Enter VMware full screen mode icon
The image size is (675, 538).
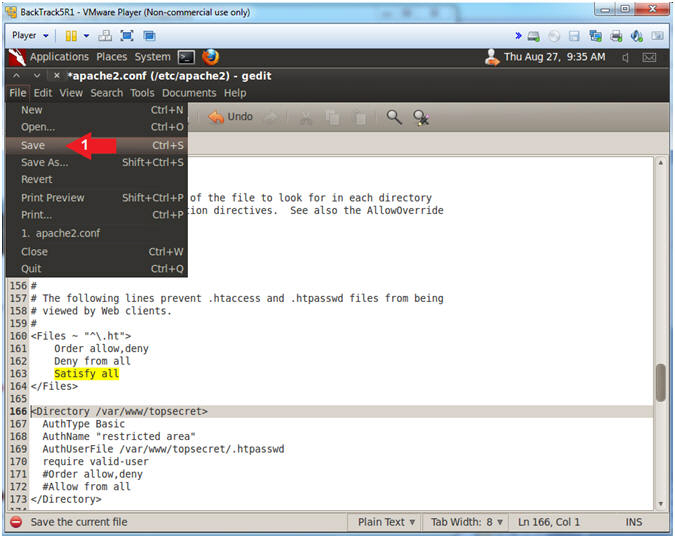(127, 36)
